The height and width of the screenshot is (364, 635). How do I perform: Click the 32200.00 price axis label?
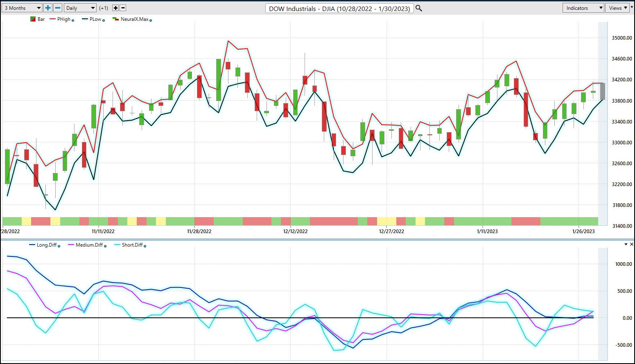622,184
